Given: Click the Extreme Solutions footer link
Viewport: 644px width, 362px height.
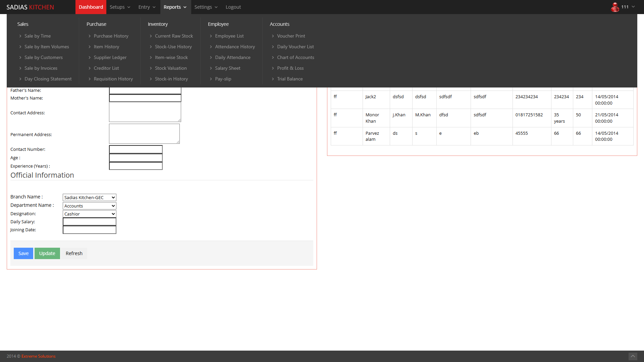Looking at the screenshot, I should 38,356.
